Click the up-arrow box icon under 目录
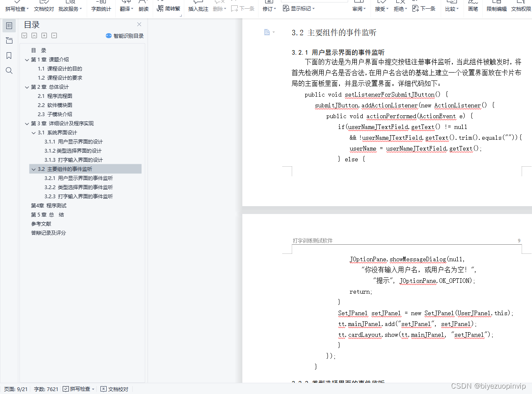Screen dimensions: 532x394 click(34, 36)
